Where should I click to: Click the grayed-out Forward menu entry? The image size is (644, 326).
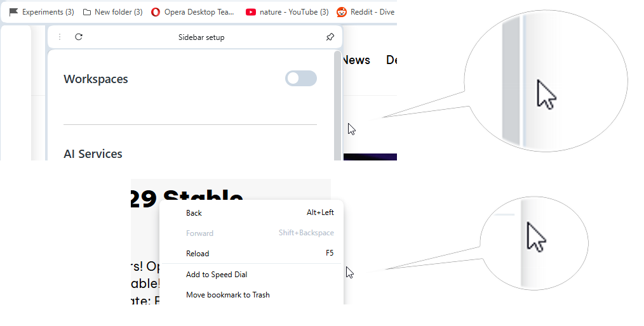point(199,233)
